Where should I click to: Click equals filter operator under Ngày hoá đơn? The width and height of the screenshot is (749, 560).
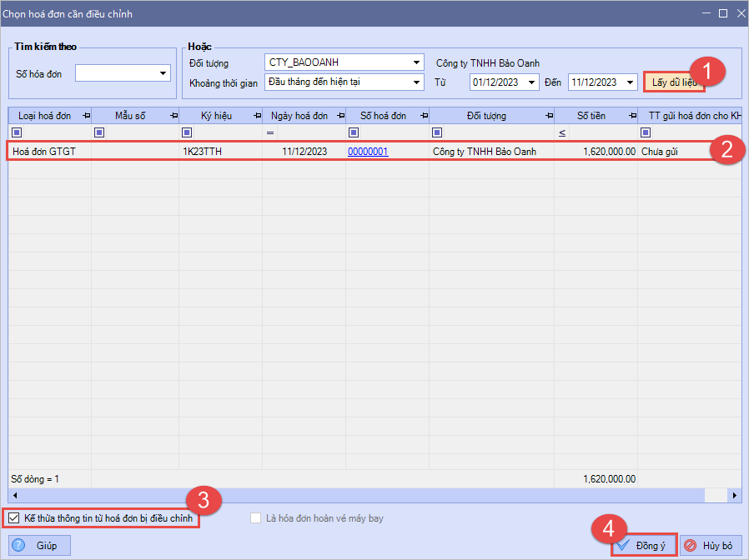(x=270, y=133)
